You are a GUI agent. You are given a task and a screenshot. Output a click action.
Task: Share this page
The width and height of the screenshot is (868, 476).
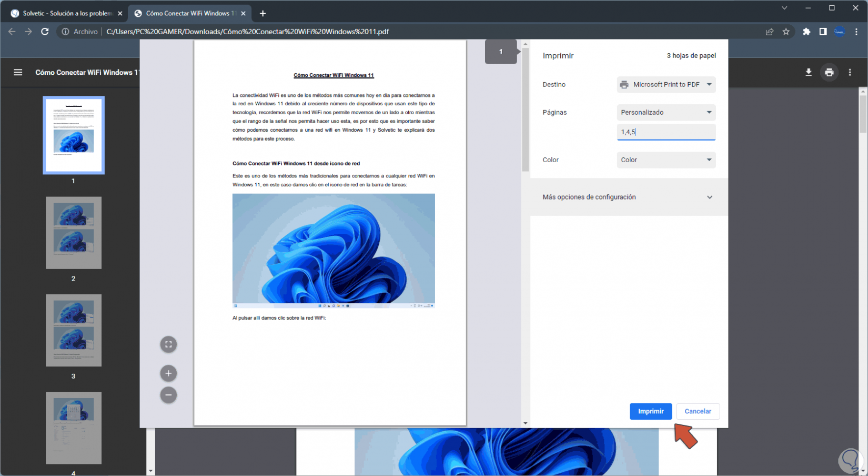(x=770, y=32)
